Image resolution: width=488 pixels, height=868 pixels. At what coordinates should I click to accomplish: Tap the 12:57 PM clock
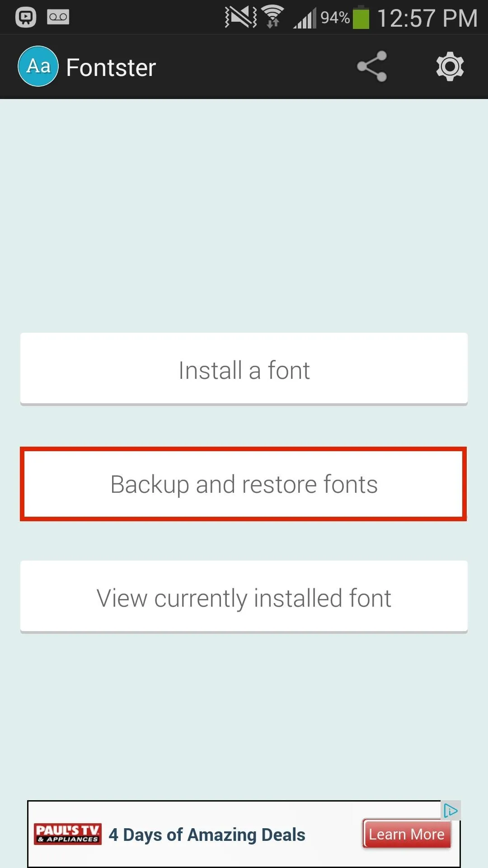click(x=427, y=18)
